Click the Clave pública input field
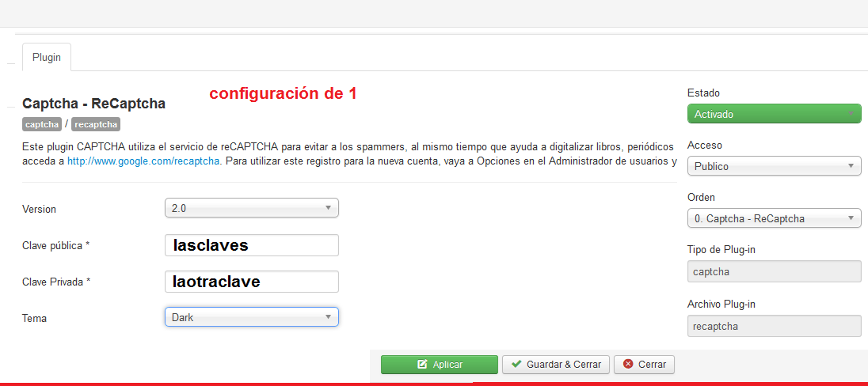The width and height of the screenshot is (868, 386). point(251,245)
